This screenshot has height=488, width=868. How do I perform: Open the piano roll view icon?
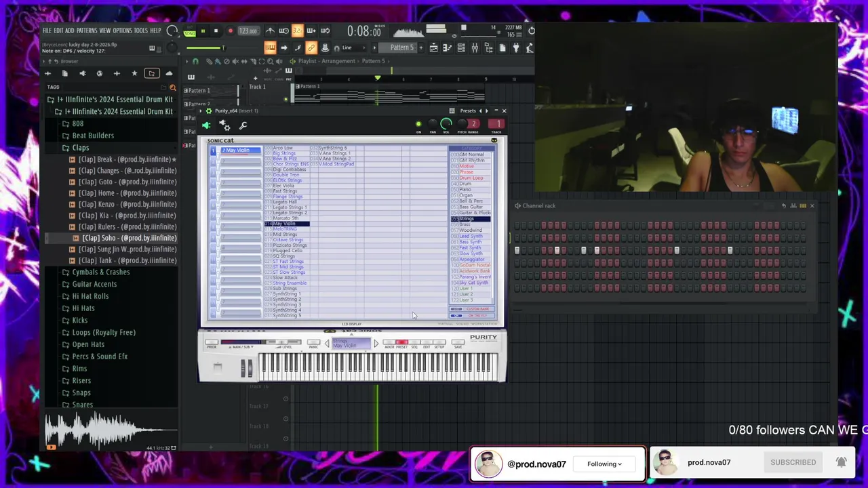coord(447,47)
